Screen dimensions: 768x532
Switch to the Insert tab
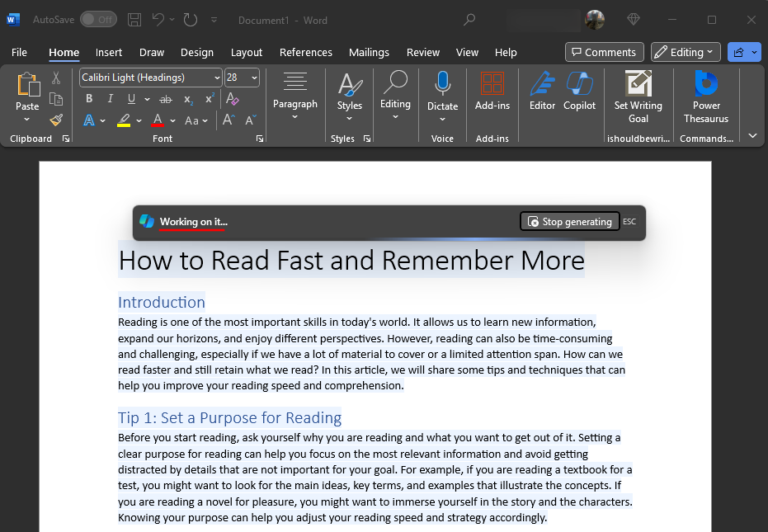109,53
